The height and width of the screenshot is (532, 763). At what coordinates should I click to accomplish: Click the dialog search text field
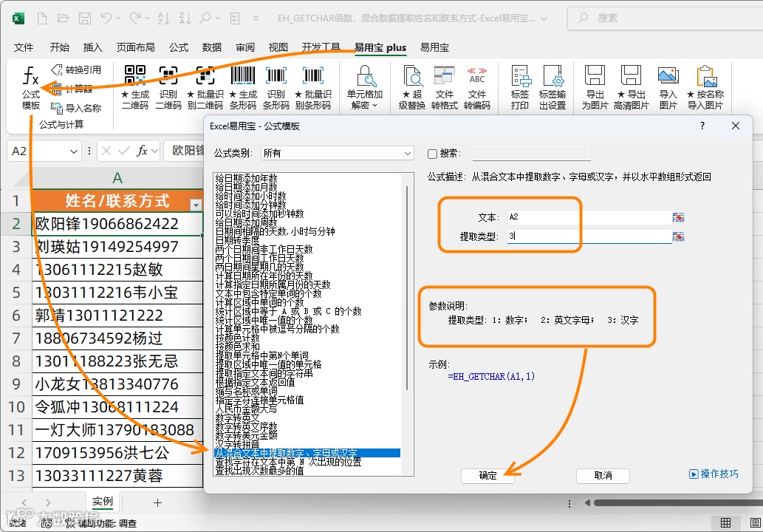pos(531,154)
